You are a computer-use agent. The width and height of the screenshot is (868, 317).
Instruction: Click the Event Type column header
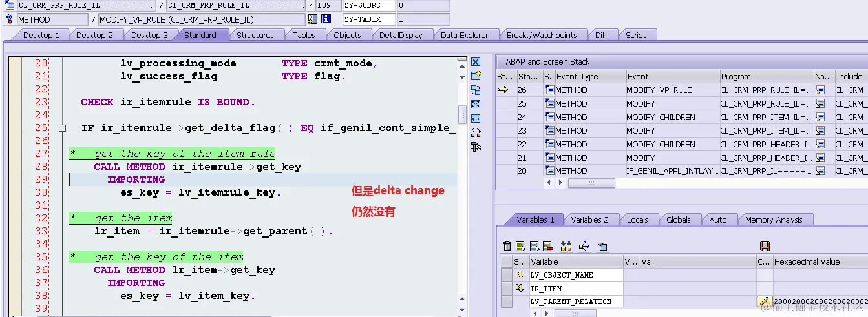tap(589, 76)
